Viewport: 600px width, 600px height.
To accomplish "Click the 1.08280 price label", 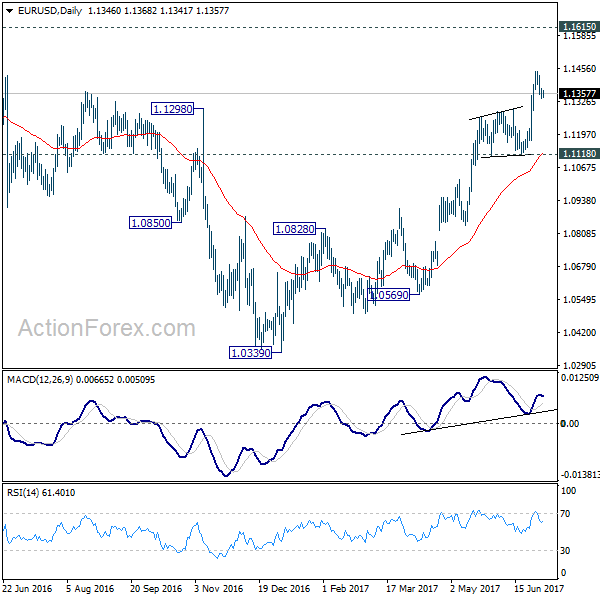I will 295,229.
